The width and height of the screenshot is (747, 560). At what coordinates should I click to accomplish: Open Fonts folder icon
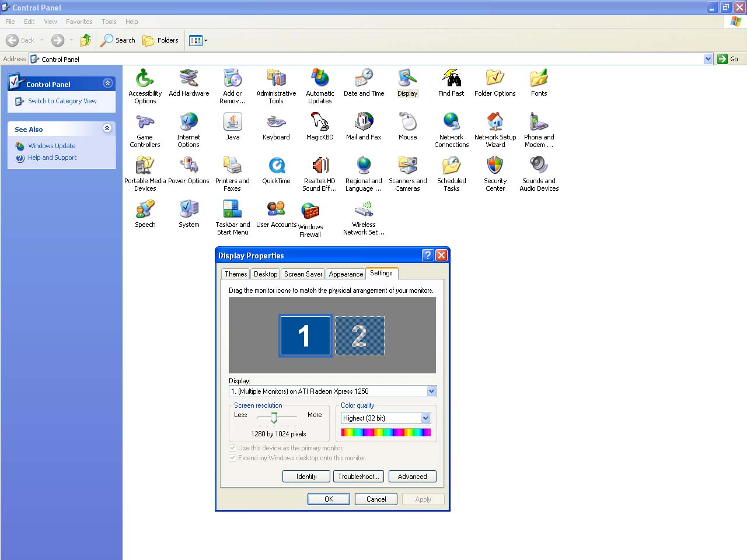click(x=539, y=78)
